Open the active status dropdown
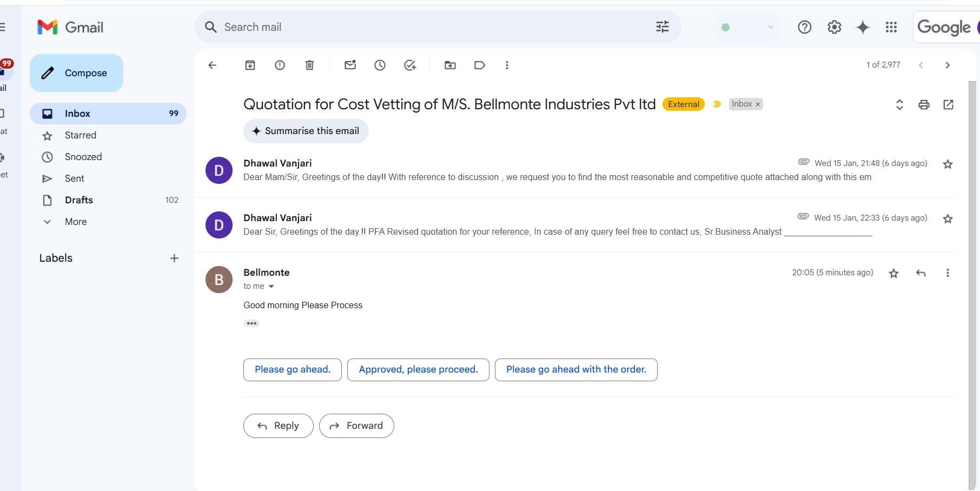 [x=770, y=27]
